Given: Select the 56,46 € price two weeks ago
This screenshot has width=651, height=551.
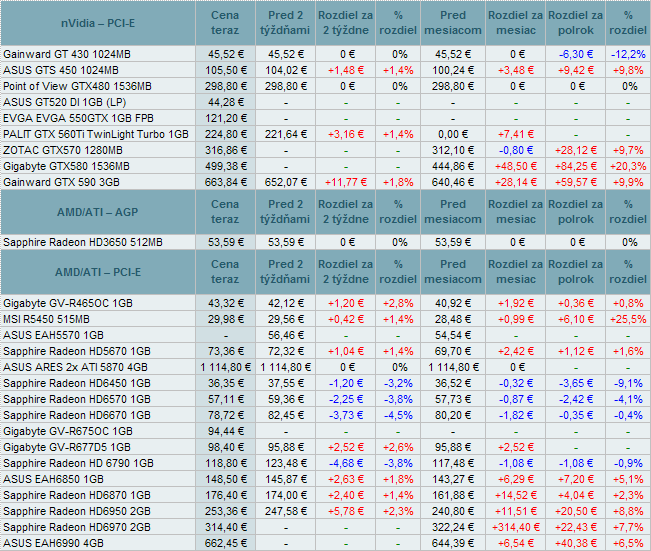Looking at the screenshot, I should coord(286,335).
